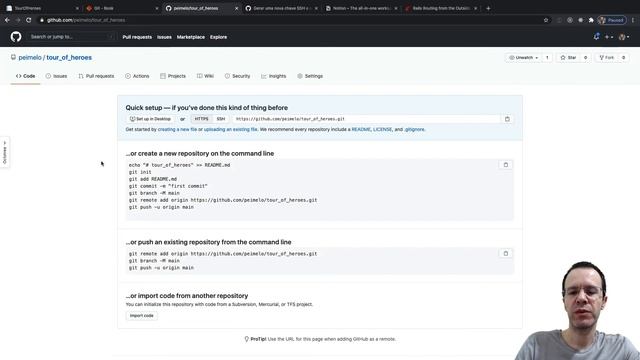Click uploading an existing file link
The width and height of the screenshot is (640, 360).
click(x=231, y=129)
